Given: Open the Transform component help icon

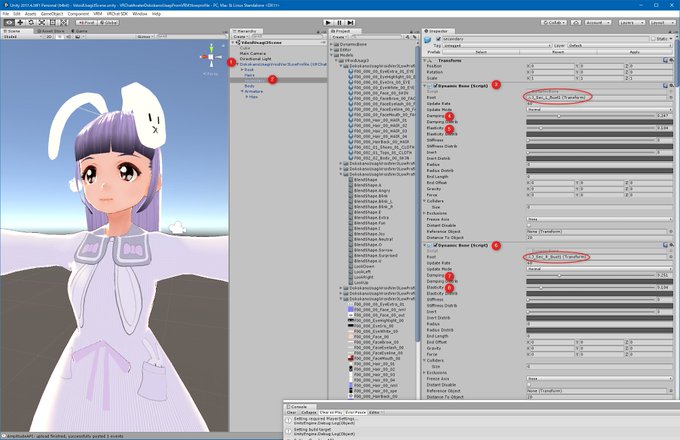Looking at the screenshot, I should click(666, 60).
